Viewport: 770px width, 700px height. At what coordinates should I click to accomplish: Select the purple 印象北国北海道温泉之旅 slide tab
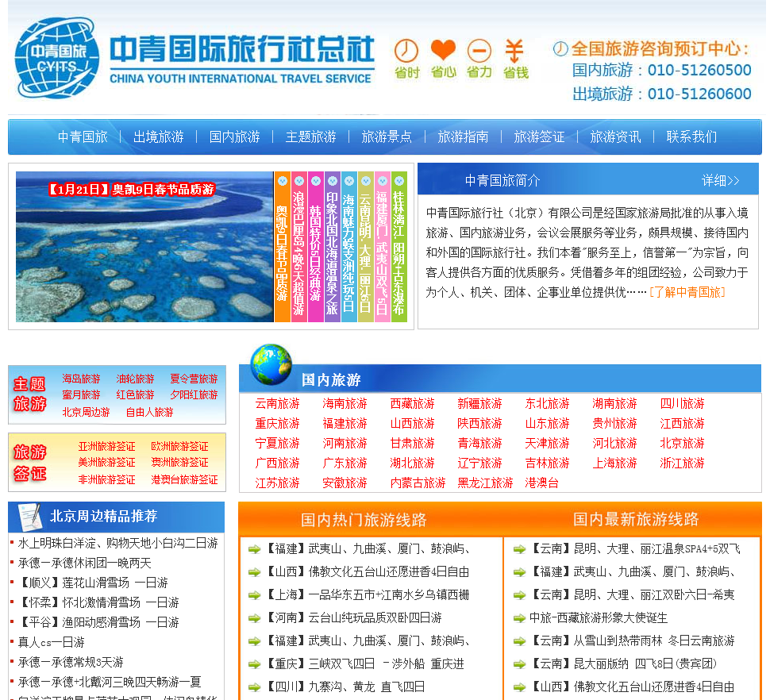332,246
